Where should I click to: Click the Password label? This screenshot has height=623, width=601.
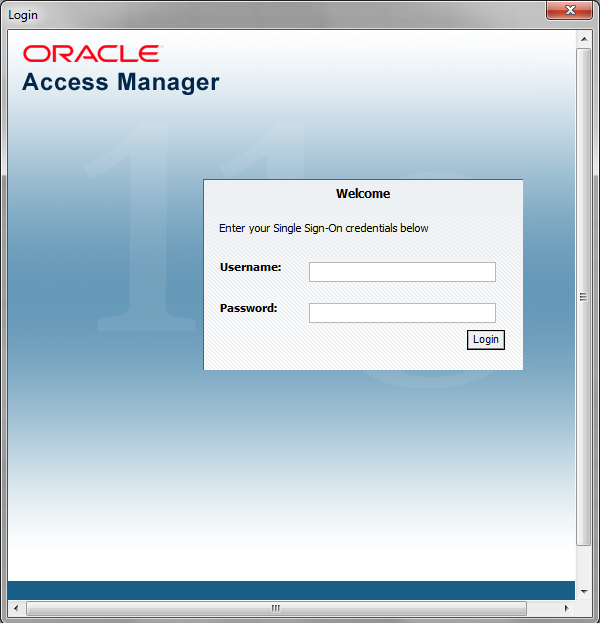(x=249, y=308)
